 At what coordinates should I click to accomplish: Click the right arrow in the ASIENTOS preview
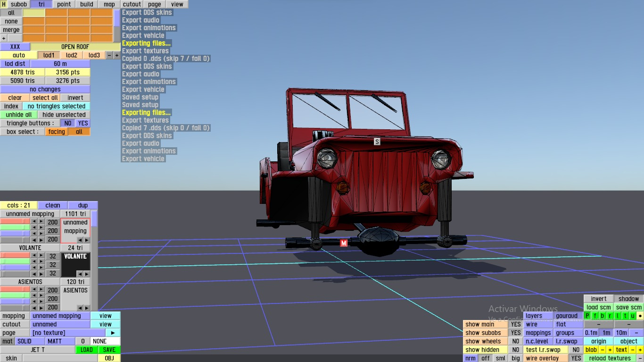[x=86, y=308]
